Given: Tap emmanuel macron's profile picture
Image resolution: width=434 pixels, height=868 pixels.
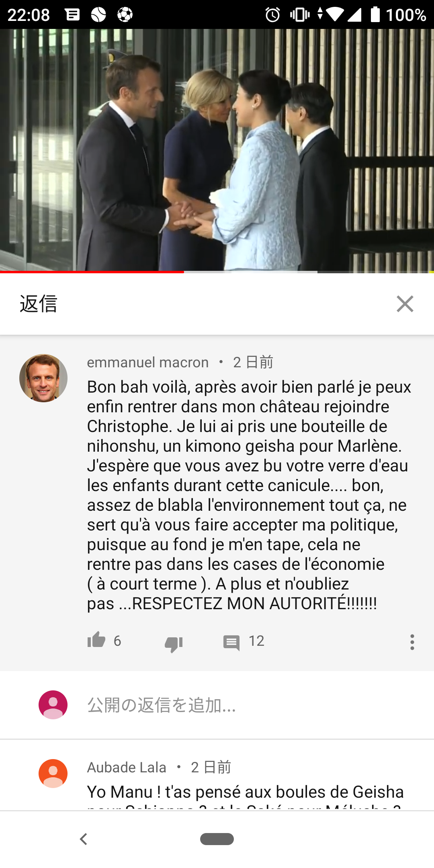Looking at the screenshot, I should pyautogui.click(x=43, y=378).
